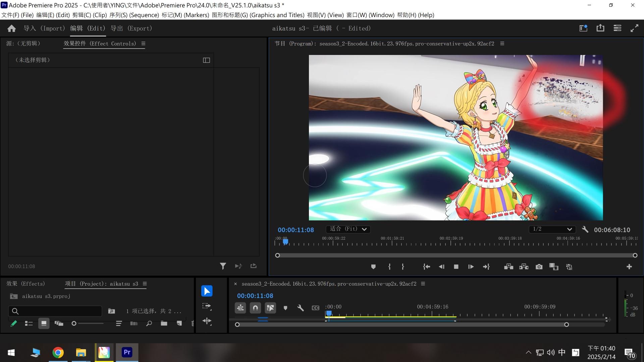Open the Markers menu

pos(185,15)
